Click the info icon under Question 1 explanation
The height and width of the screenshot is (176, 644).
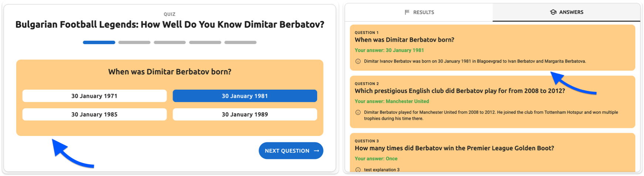(358, 62)
